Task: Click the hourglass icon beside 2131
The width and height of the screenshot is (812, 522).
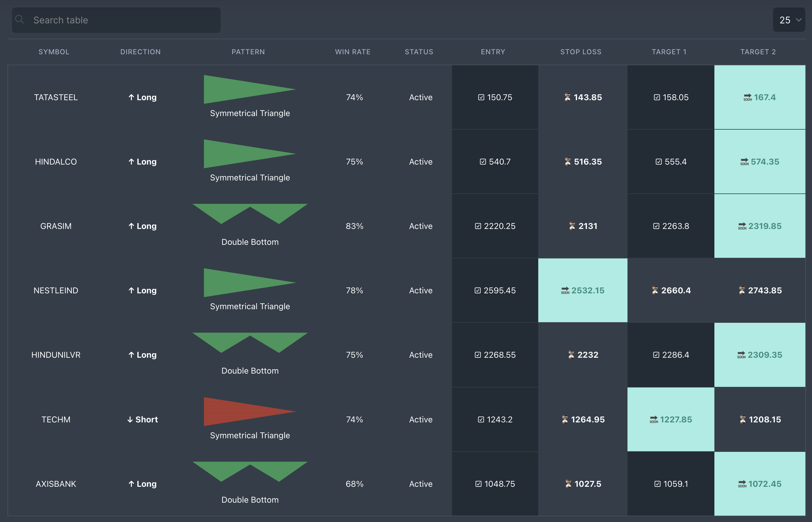Action: click(572, 226)
